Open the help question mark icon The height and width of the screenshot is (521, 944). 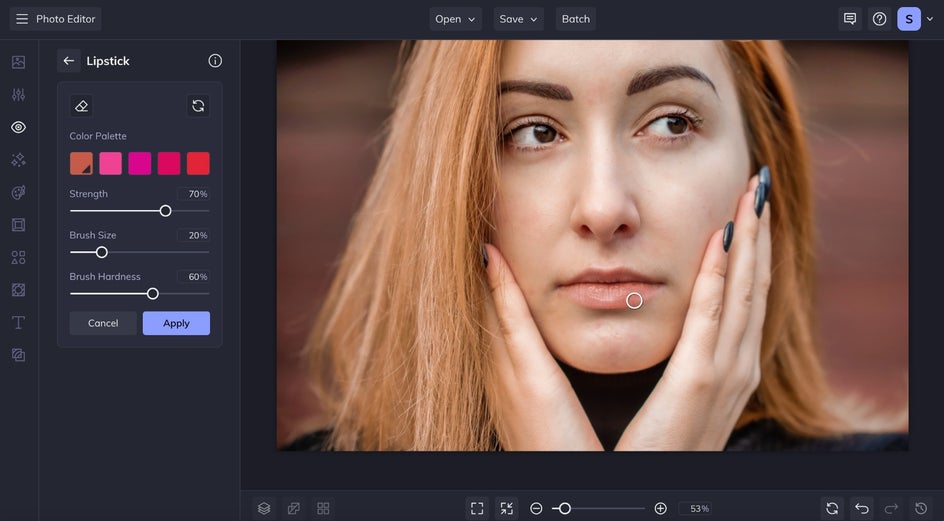pos(879,19)
